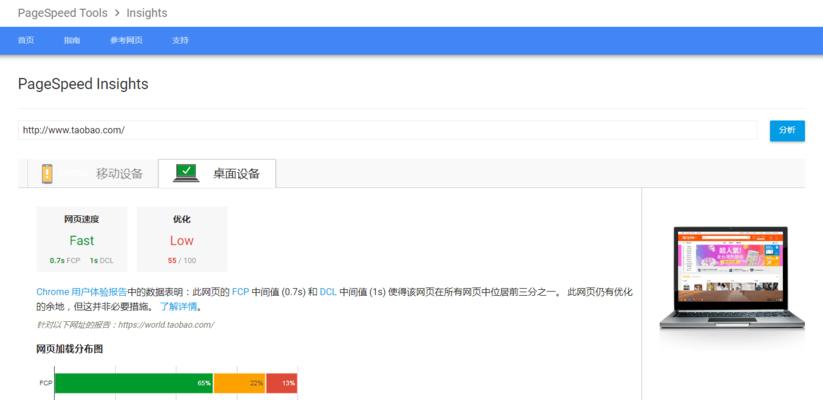
Task: Open the Insights breadcrumb link
Action: tap(147, 13)
